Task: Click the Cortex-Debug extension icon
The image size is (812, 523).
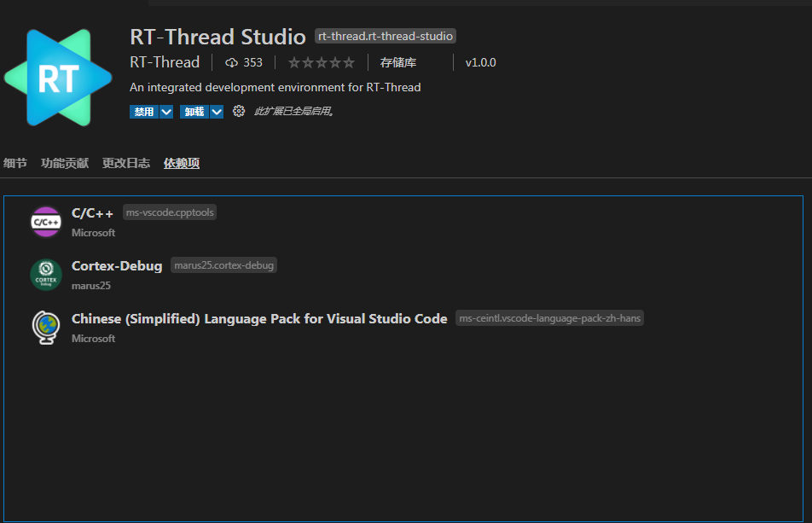Action: [46, 275]
